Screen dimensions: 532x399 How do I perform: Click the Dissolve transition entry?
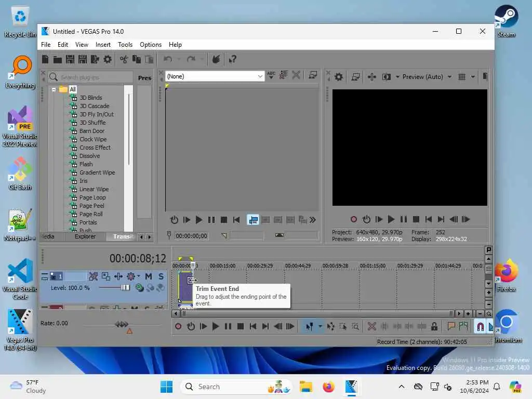coord(89,156)
